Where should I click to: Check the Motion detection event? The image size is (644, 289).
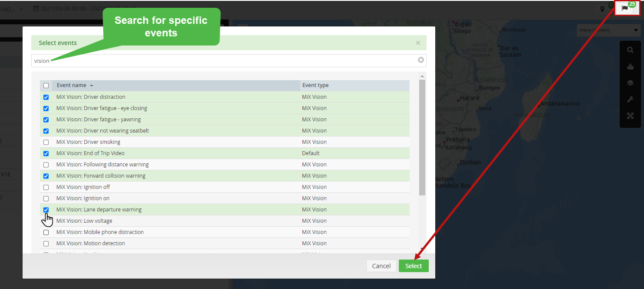[x=46, y=244]
